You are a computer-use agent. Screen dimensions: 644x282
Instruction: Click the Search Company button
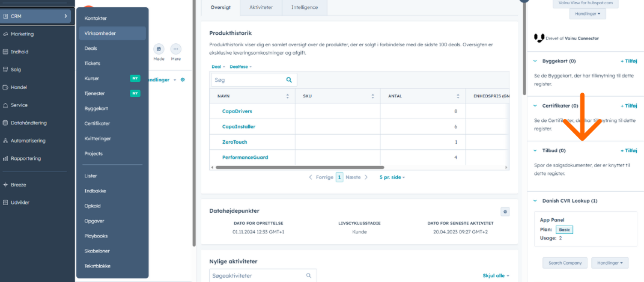tap(565, 263)
